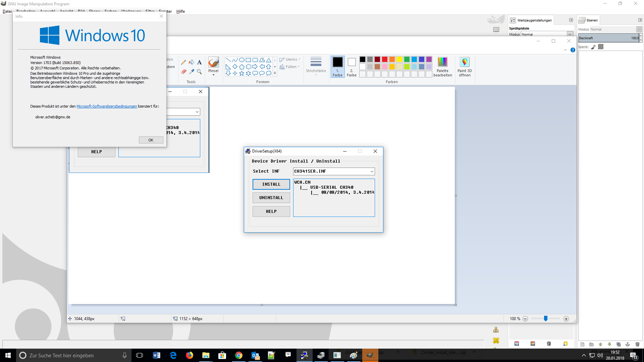Click the Deckkraft opacity slider in Ebenen
Image resolution: width=644 pixels, height=362 pixels.
click(x=608, y=38)
